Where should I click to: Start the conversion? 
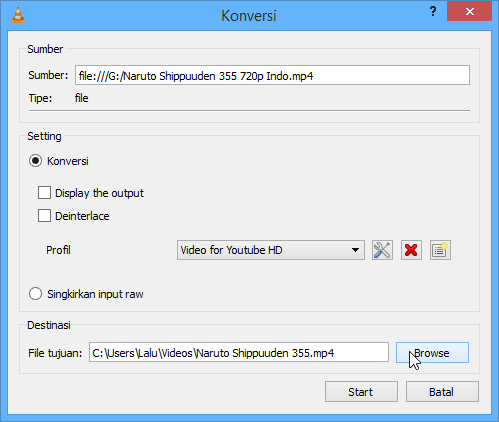pyautogui.click(x=361, y=392)
